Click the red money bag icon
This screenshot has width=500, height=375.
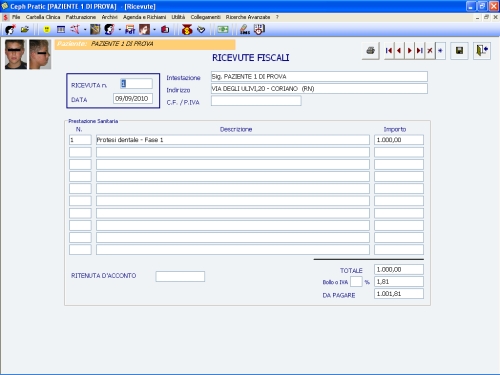point(187,30)
